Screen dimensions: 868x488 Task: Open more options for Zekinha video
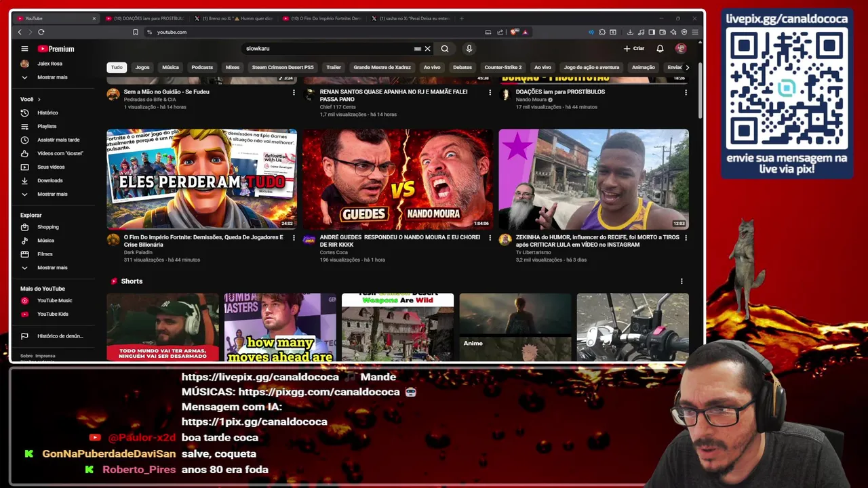[x=686, y=238]
